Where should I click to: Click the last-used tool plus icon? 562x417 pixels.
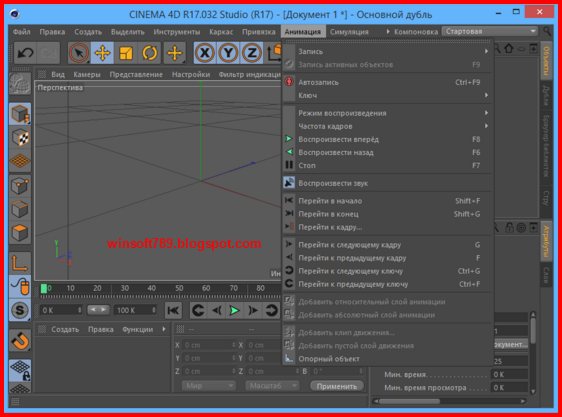coord(175,53)
